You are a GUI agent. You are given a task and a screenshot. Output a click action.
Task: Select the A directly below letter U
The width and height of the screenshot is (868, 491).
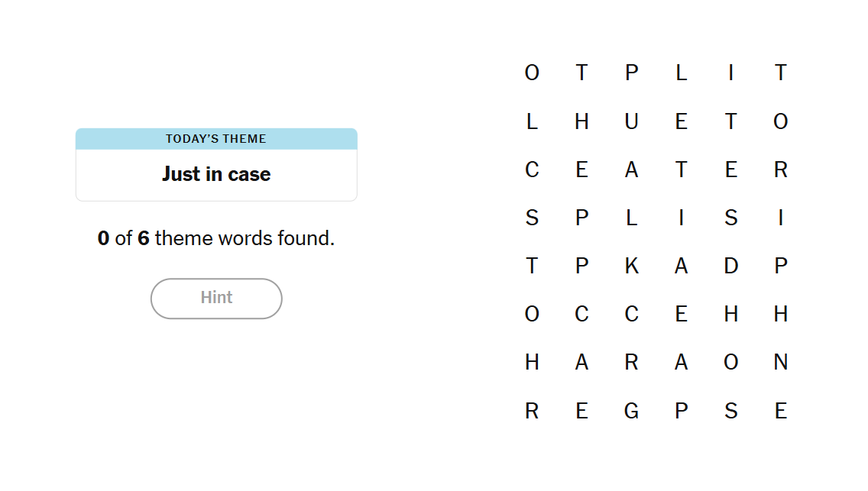click(631, 170)
